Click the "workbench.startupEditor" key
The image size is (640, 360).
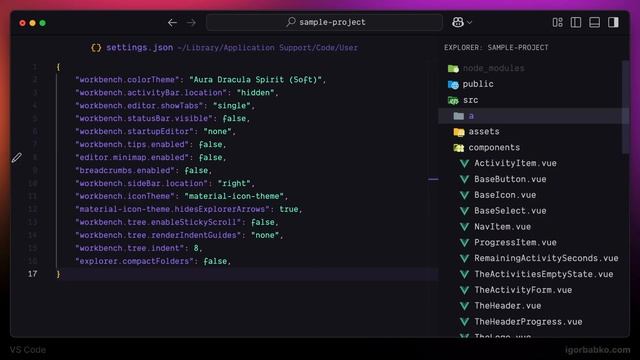[x=134, y=131]
